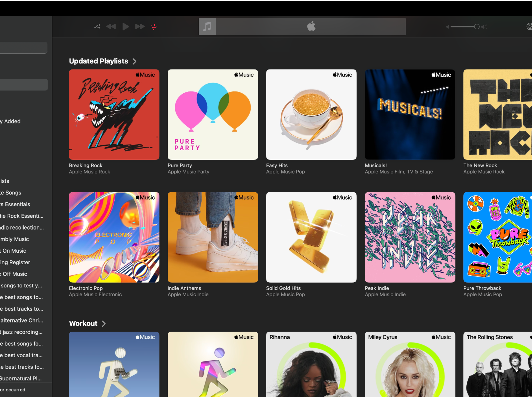Click Solid Gold Hits title text

(284, 288)
